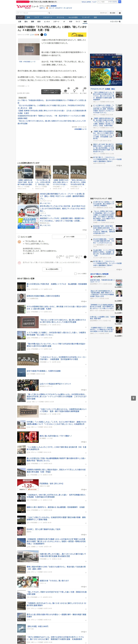React with 学びがある graduation cap icon
Screen dimensions: 138x644
coord(65,91)
